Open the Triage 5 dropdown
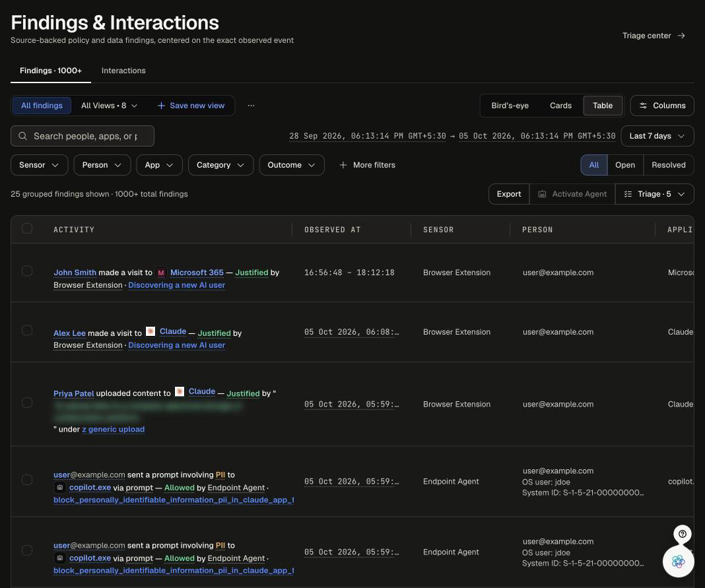 click(655, 194)
